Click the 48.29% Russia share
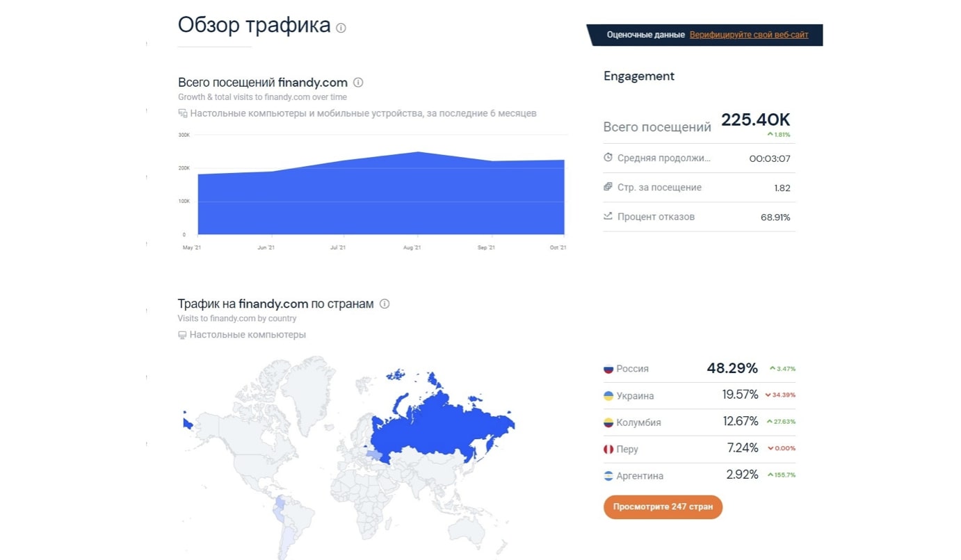The width and height of the screenshot is (961, 560). 732,368
